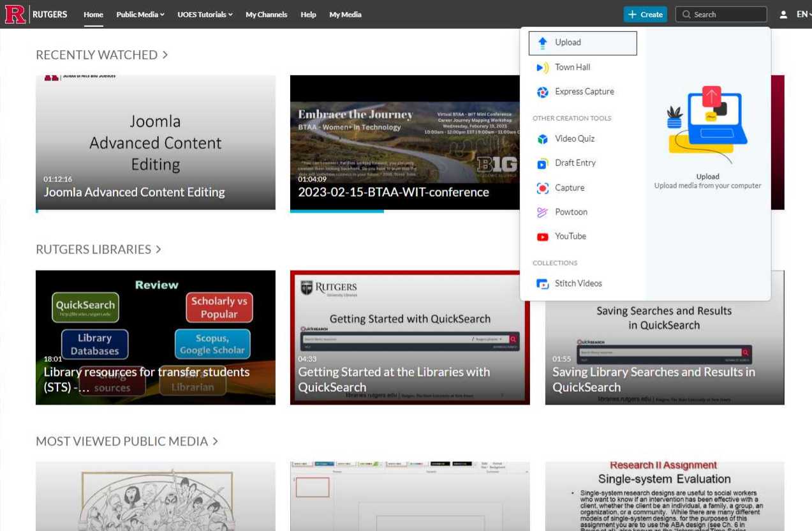Open the cartoon sketch video thumbnail

pyautogui.click(x=156, y=497)
